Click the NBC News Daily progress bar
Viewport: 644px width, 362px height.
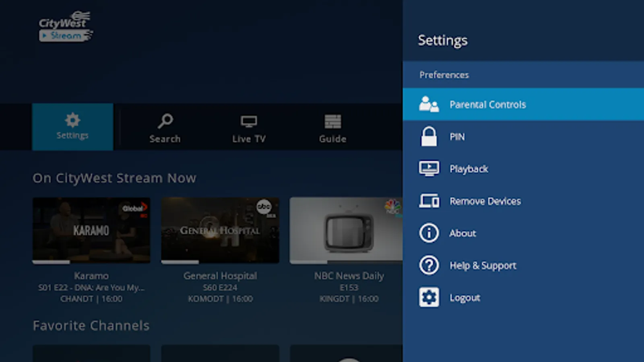point(346,262)
